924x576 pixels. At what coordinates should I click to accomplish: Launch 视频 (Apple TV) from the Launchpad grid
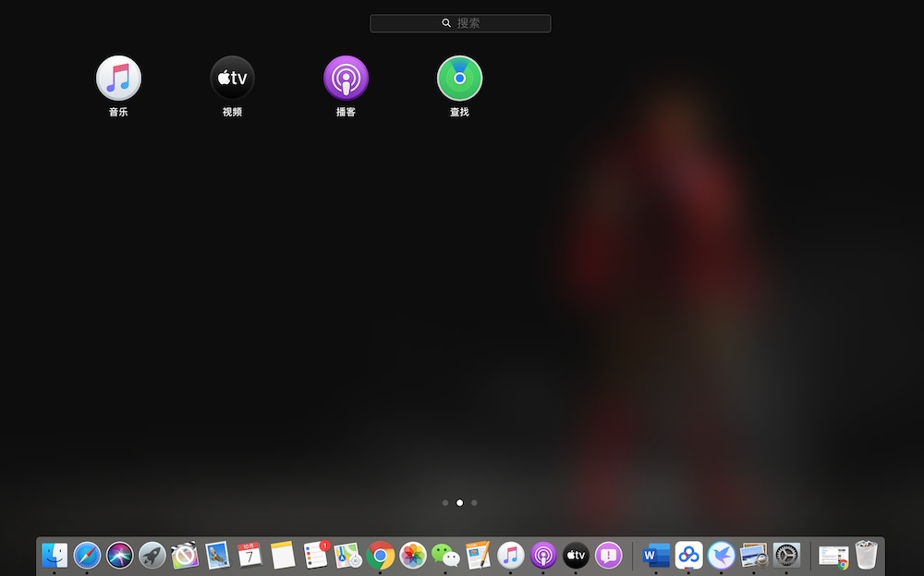pyautogui.click(x=232, y=79)
